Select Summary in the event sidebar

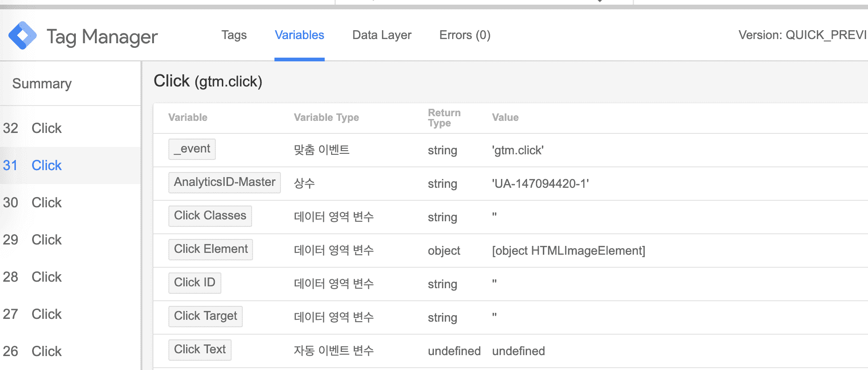42,84
